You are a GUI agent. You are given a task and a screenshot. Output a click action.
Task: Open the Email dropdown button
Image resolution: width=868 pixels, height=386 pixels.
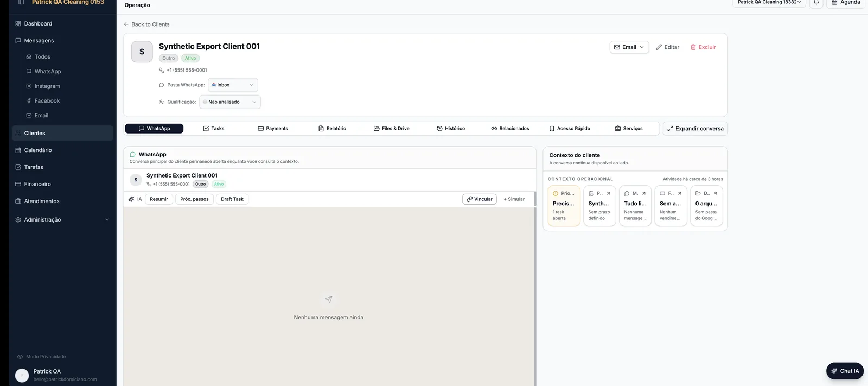[629, 47]
